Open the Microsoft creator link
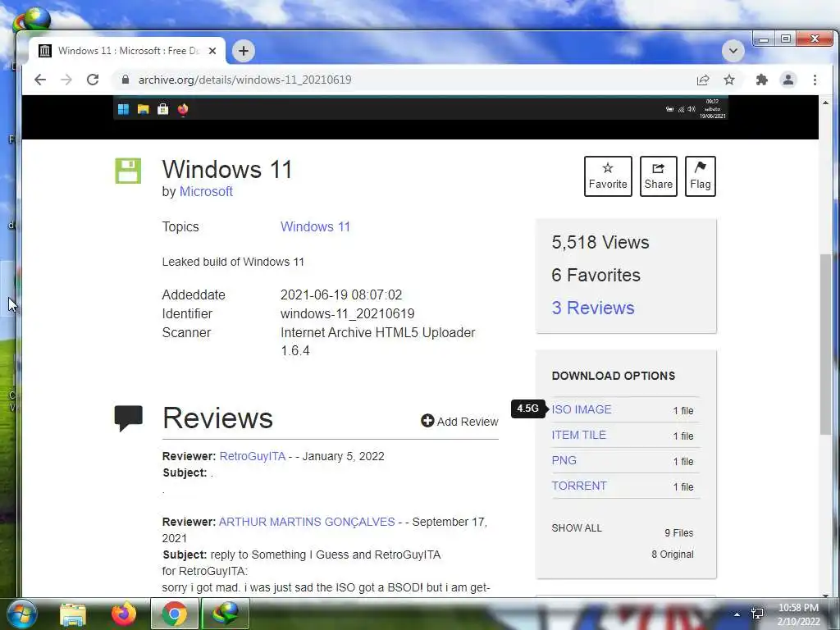 tap(206, 191)
